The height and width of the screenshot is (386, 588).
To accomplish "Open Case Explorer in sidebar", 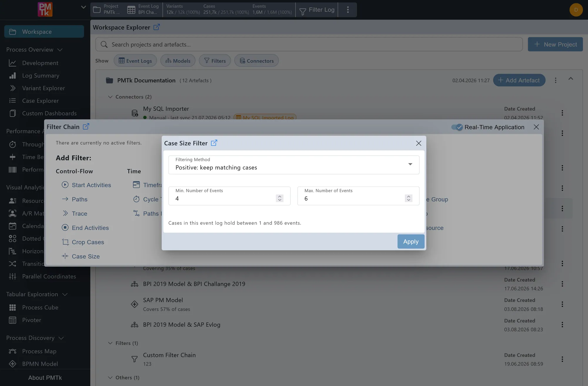I will tap(40, 101).
